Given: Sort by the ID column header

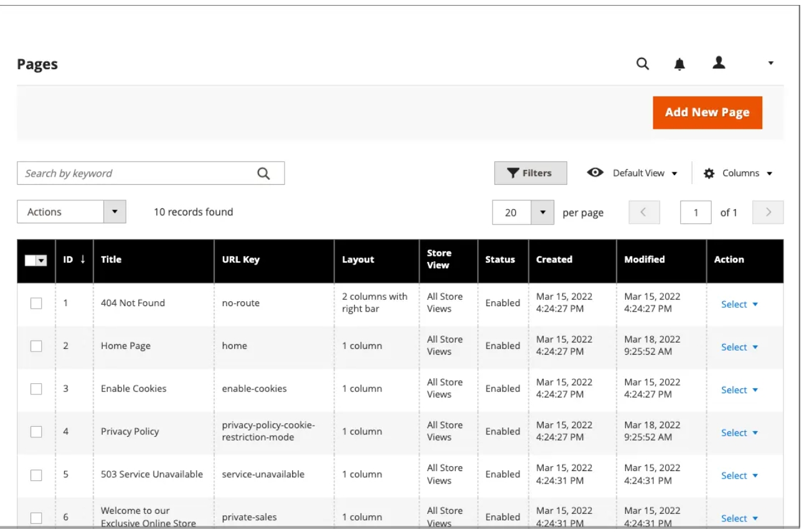Looking at the screenshot, I should tap(74, 259).
